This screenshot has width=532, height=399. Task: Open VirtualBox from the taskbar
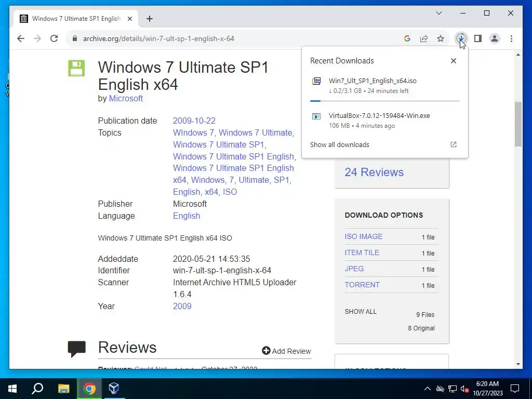coord(114,389)
